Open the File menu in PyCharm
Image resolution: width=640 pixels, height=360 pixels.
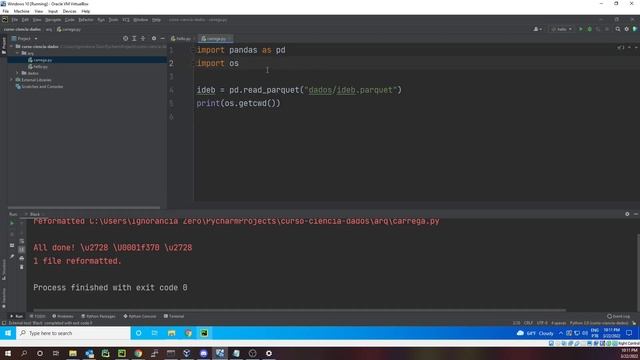[x=15, y=20]
